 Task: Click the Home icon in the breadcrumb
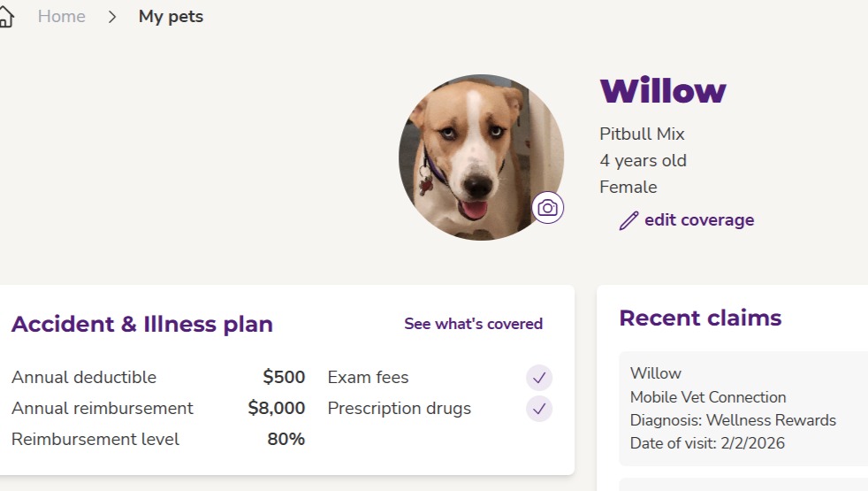5,17
